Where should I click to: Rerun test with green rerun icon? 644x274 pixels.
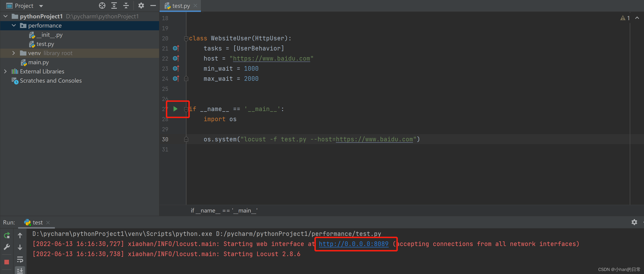[x=7, y=235]
